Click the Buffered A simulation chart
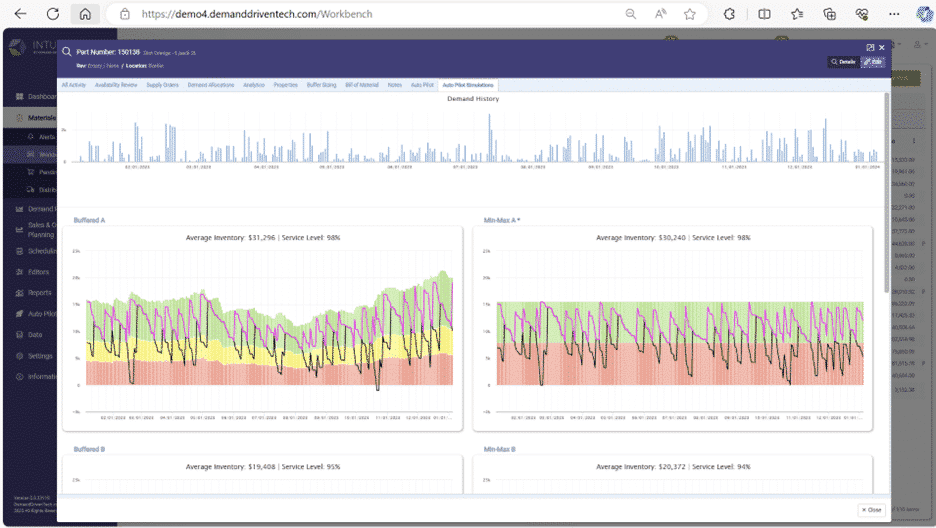The height and width of the screenshot is (528, 936). click(x=268, y=330)
